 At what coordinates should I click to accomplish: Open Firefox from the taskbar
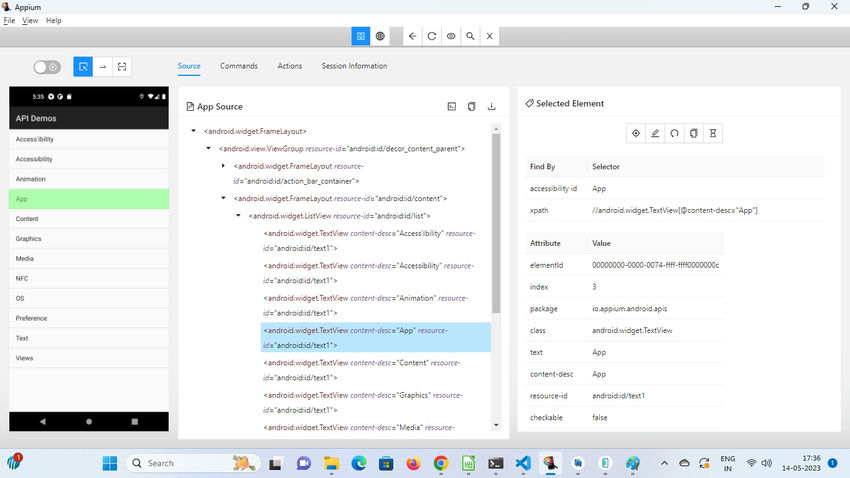pos(414,463)
